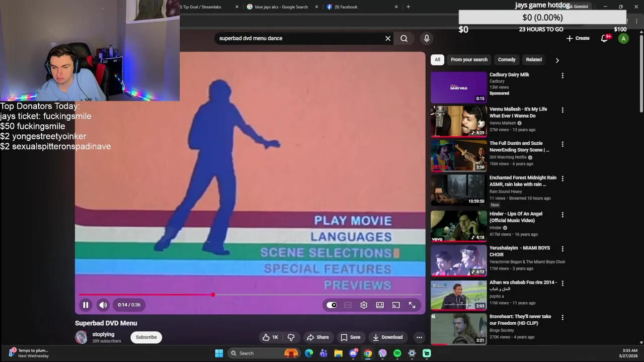This screenshot has height=362, width=644.
Task: Open Discord from the taskbar
Action: pyautogui.click(x=353, y=353)
